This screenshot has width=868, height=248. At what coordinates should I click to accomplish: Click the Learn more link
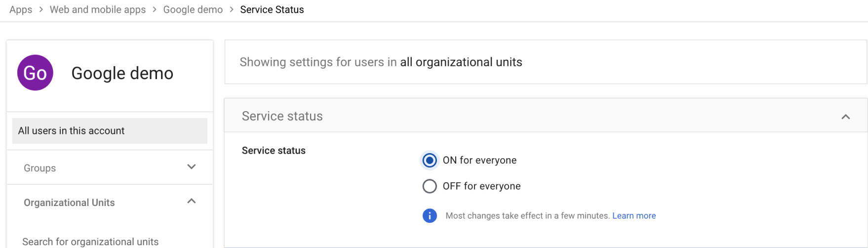pos(634,216)
